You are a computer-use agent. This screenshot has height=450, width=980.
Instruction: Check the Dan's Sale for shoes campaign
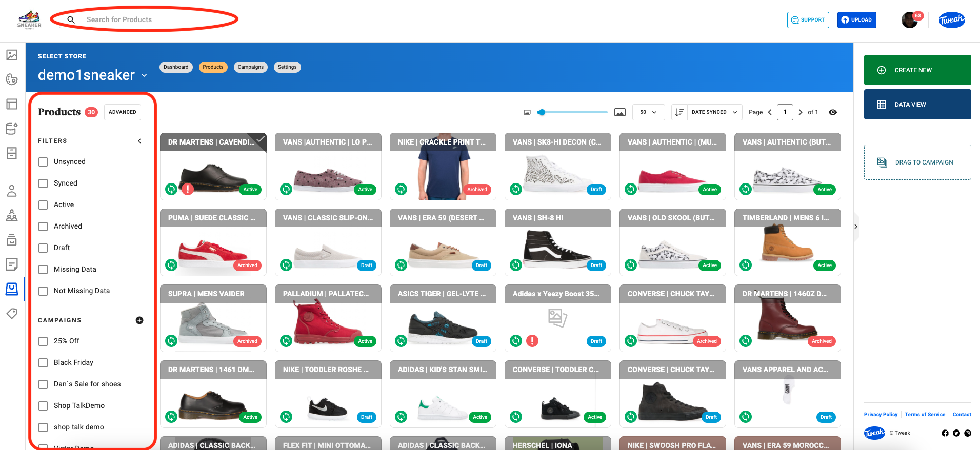click(43, 384)
